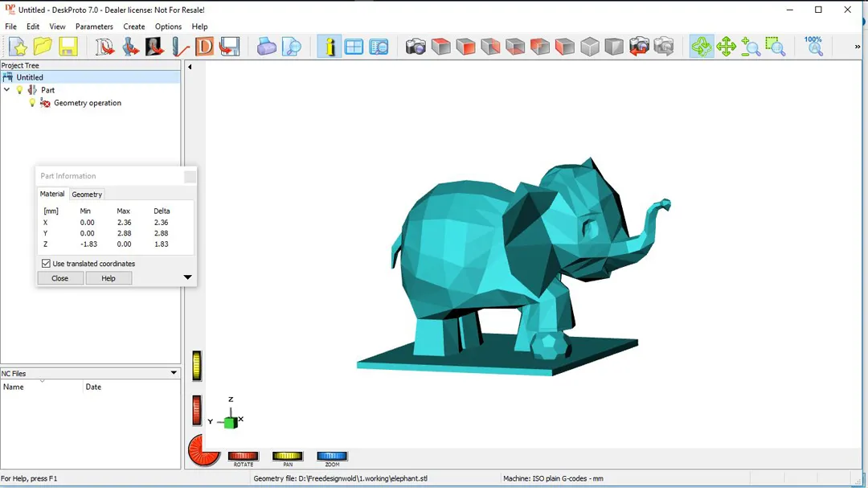Click the blue ZOOM thumbwheel slider
The image size is (868, 488).
[332, 457]
